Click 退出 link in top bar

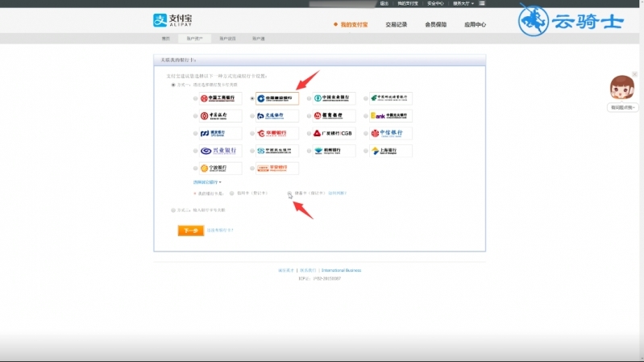coord(384,3)
